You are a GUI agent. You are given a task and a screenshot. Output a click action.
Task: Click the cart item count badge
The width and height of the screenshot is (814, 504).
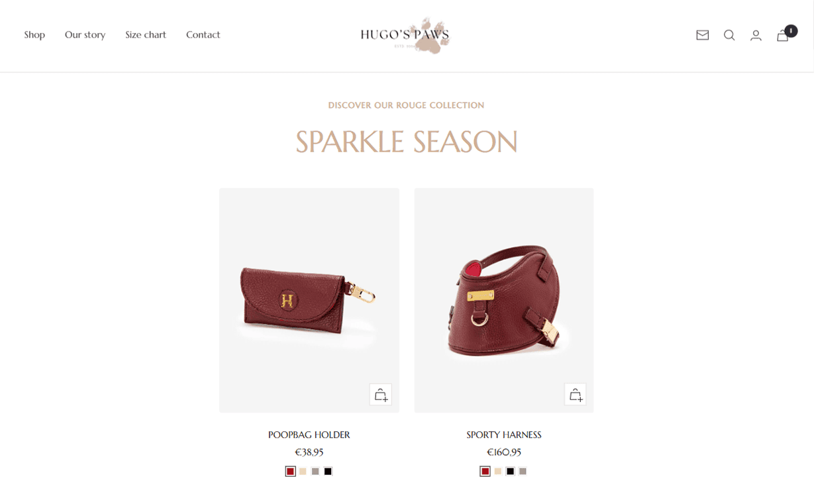pyautogui.click(x=791, y=31)
